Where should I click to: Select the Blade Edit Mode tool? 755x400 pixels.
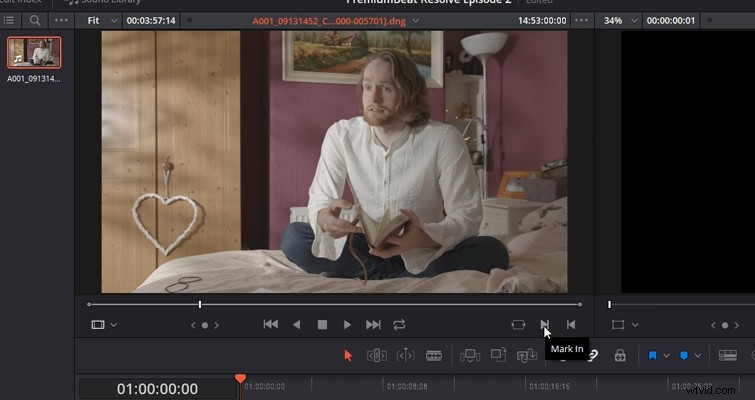434,356
